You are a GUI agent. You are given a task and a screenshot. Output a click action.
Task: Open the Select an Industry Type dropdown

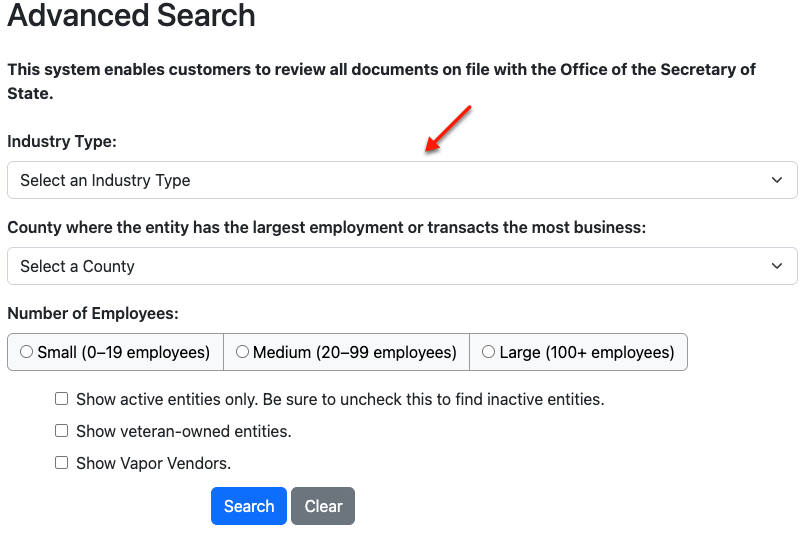[x=402, y=180]
